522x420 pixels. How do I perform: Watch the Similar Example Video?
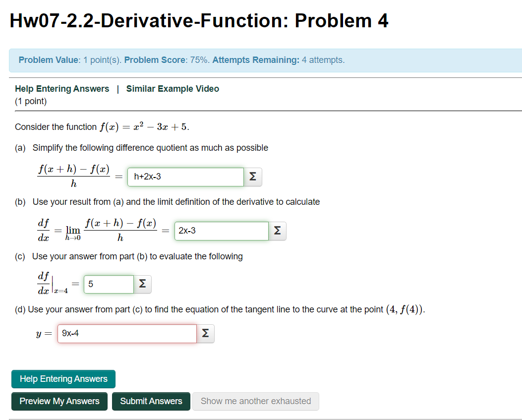[172, 88]
